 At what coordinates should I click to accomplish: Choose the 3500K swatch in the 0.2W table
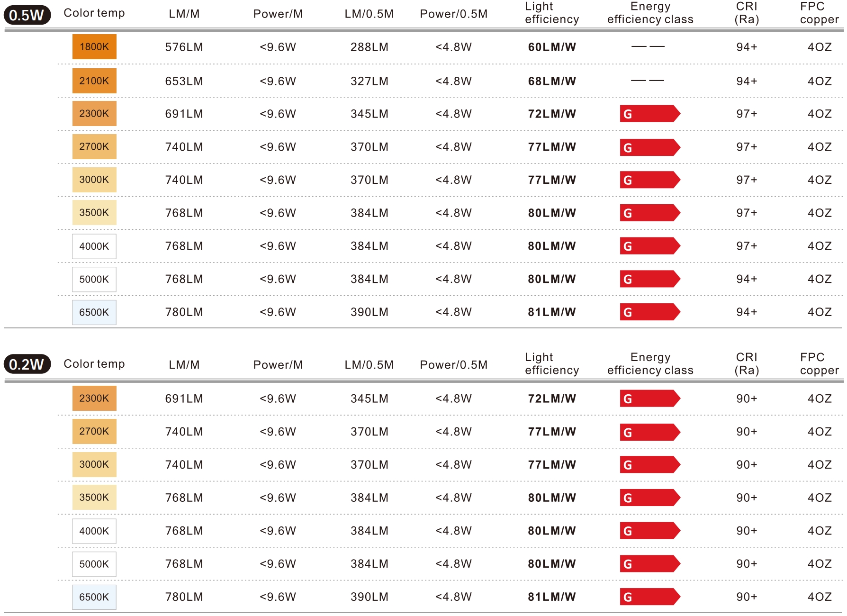coord(94,497)
